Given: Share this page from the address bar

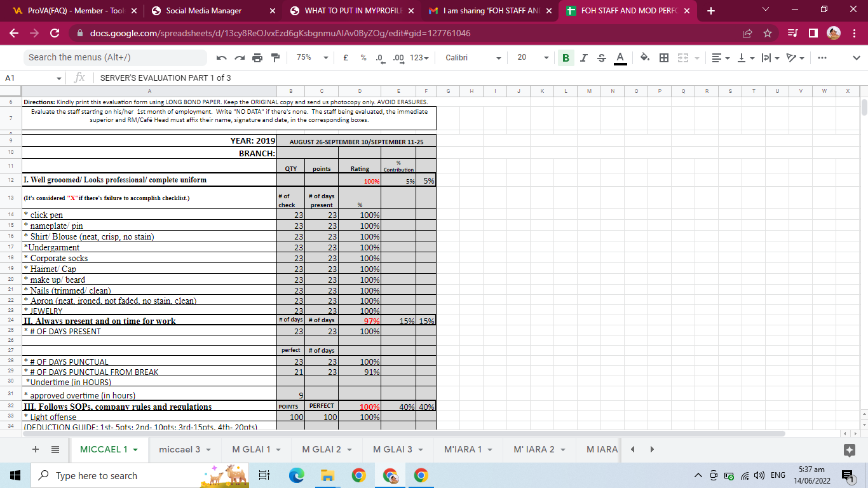Looking at the screenshot, I should coord(748,33).
